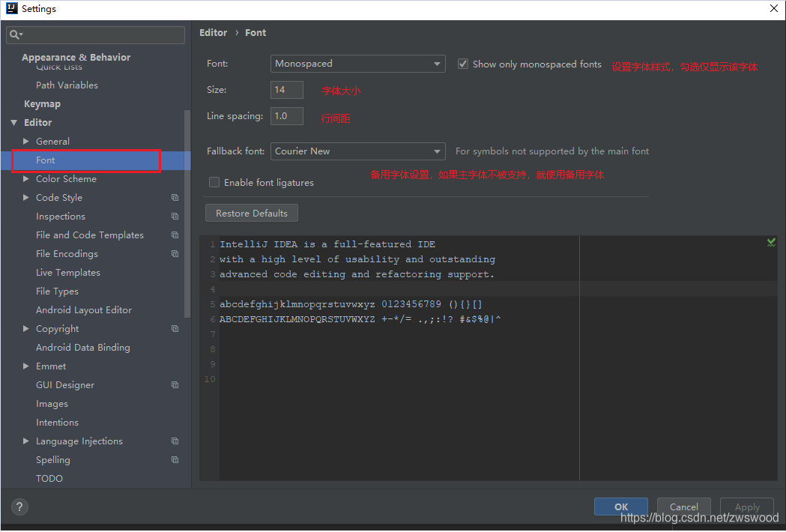Image resolution: width=786 pixels, height=532 pixels.
Task: Toggle Show only monospaced fonts checkbox
Action: [462, 64]
